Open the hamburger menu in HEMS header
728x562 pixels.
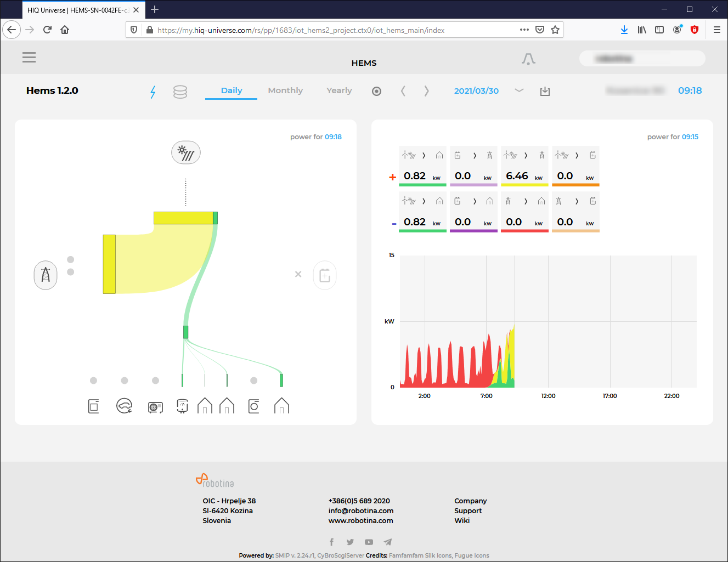click(x=29, y=58)
